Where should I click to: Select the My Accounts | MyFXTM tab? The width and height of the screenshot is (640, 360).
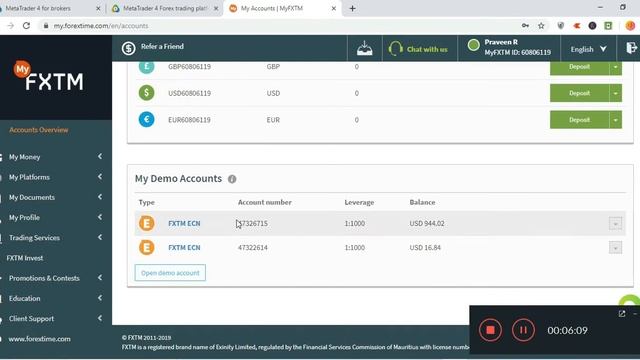click(x=282, y=8)
